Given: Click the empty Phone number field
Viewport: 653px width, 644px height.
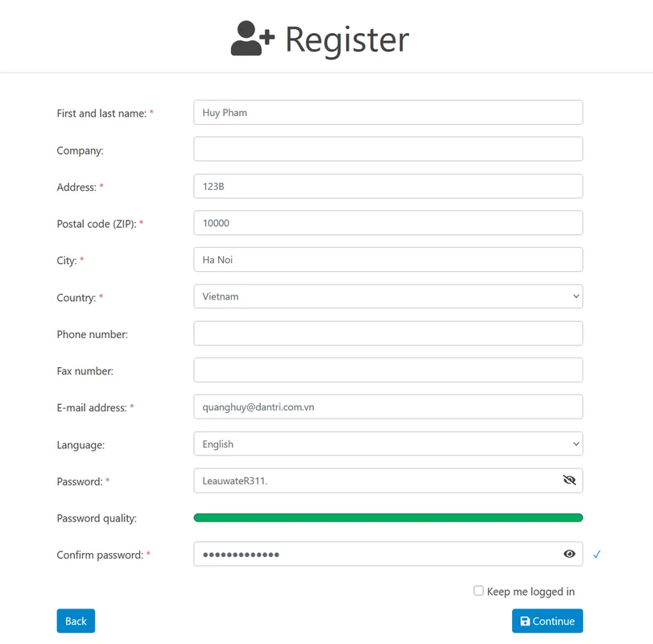Looking at the screenshot, I should [388, 332].
